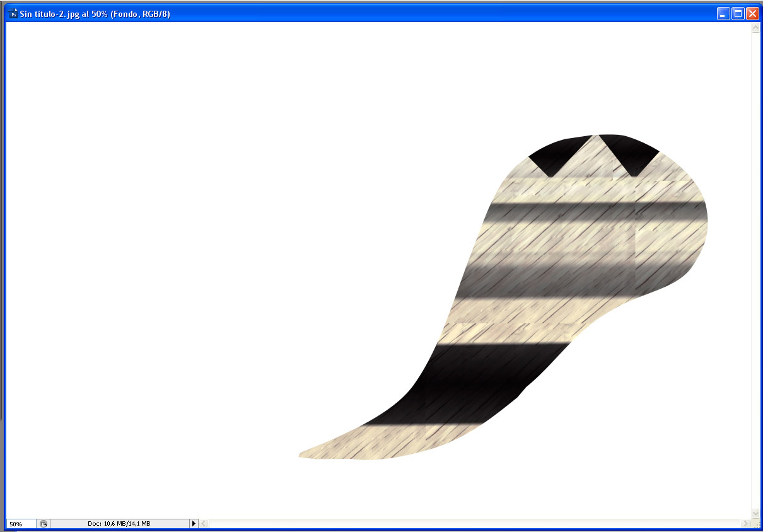
Task: Minimize the Sin título-2.jpg document window
Action: [x=723, y=14]
